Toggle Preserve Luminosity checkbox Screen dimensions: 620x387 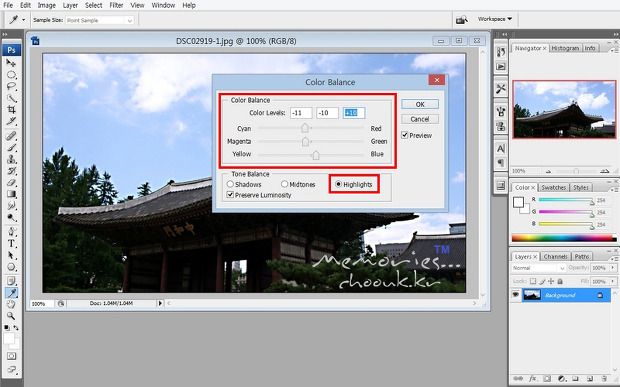click(230, 195)
